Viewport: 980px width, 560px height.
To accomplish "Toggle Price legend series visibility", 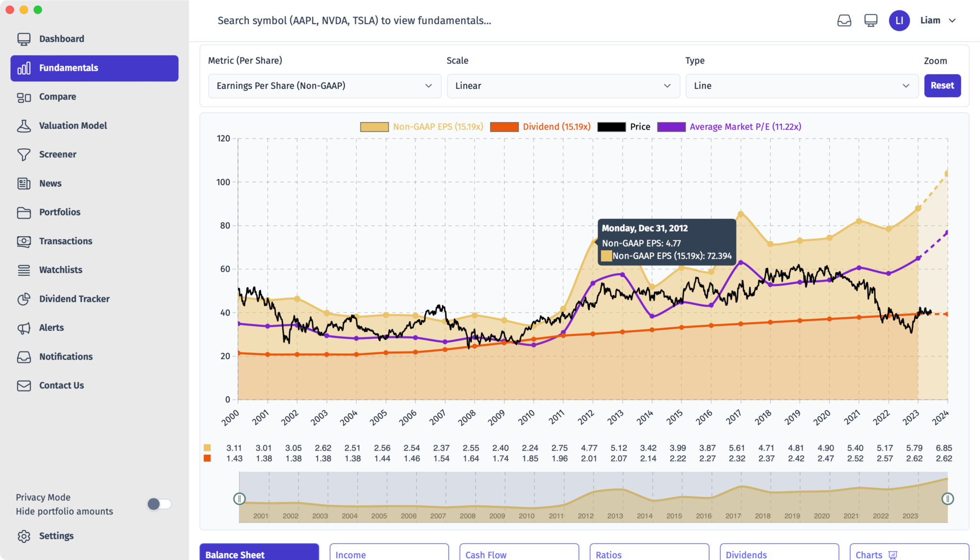I will [x=624, y=127].
